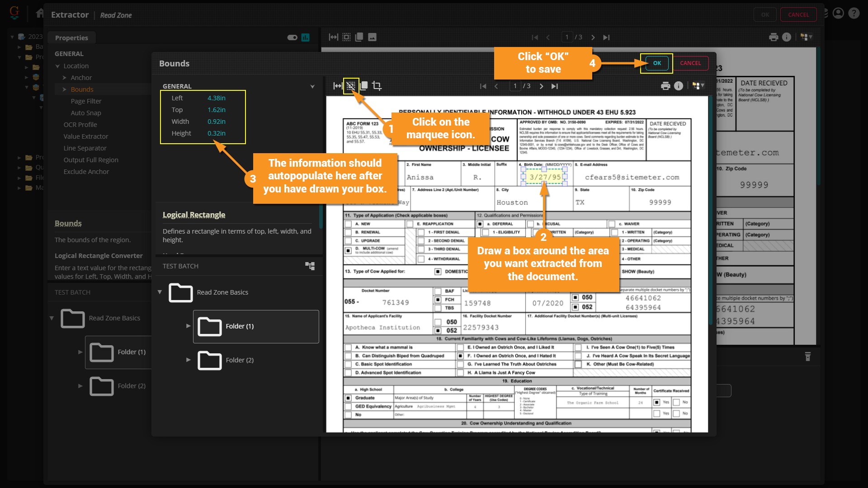Click the print icon in Bounds viewer

pos(665,86)
